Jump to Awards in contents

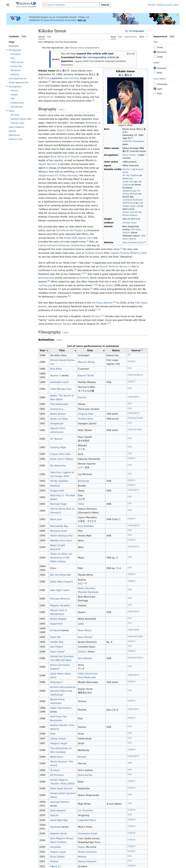point(12,131)
